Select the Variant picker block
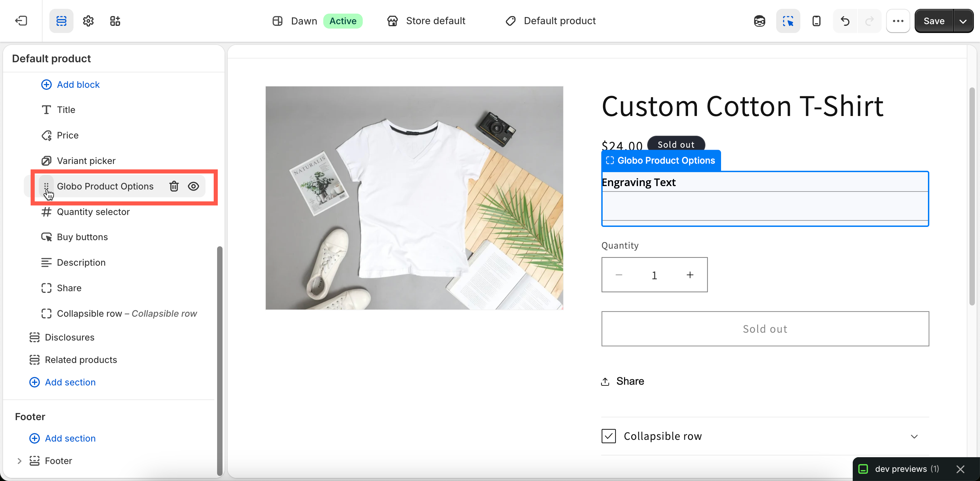 tap(78, 161)
